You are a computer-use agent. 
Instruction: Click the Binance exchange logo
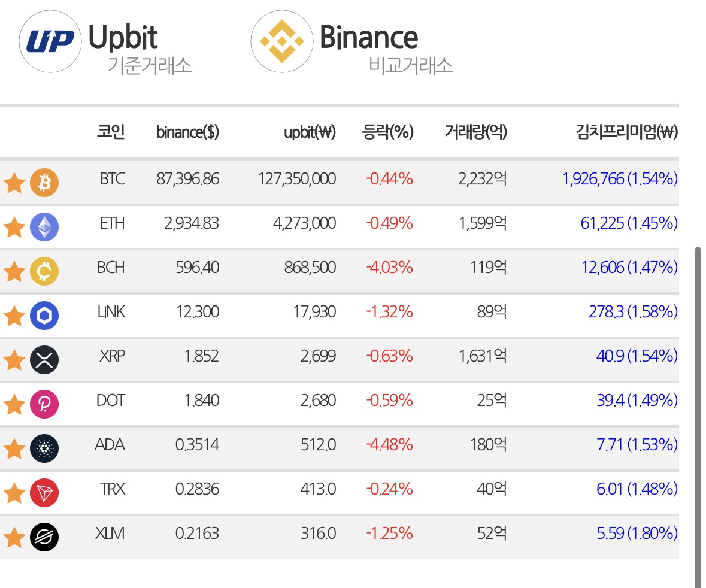(x=281, y=42)
